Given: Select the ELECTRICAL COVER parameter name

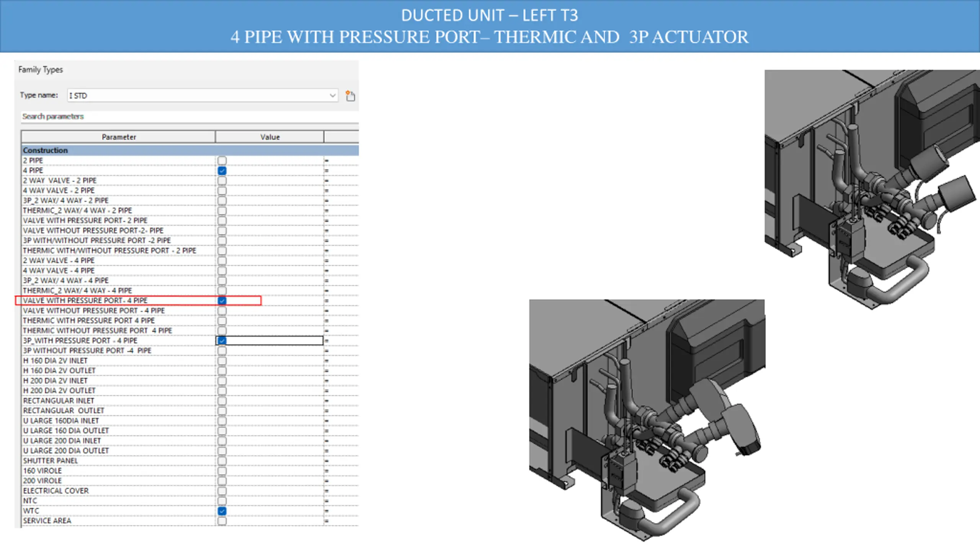Looking at the screenshot, I should click(56, 491).
